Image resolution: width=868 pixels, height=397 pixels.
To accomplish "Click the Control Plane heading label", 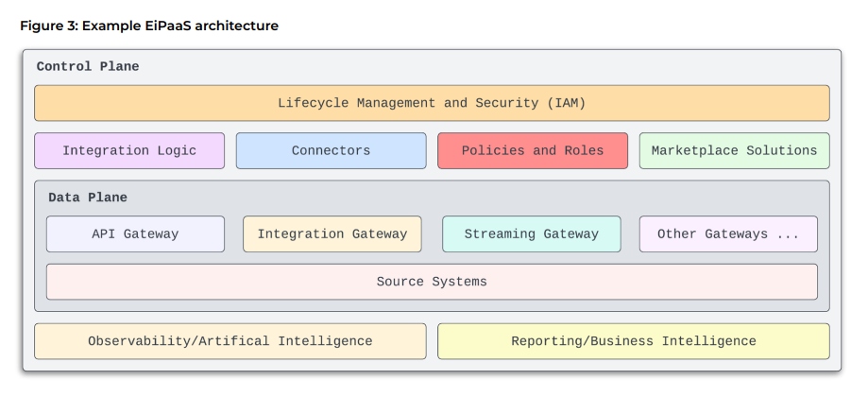I will (88, 67).
